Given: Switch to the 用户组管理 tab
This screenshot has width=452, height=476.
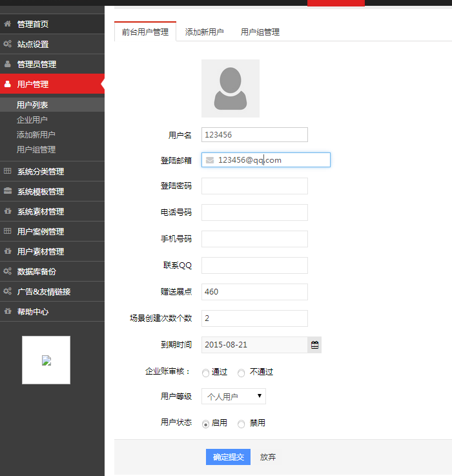Looking at the screenshot, I should tap(260, 32).
